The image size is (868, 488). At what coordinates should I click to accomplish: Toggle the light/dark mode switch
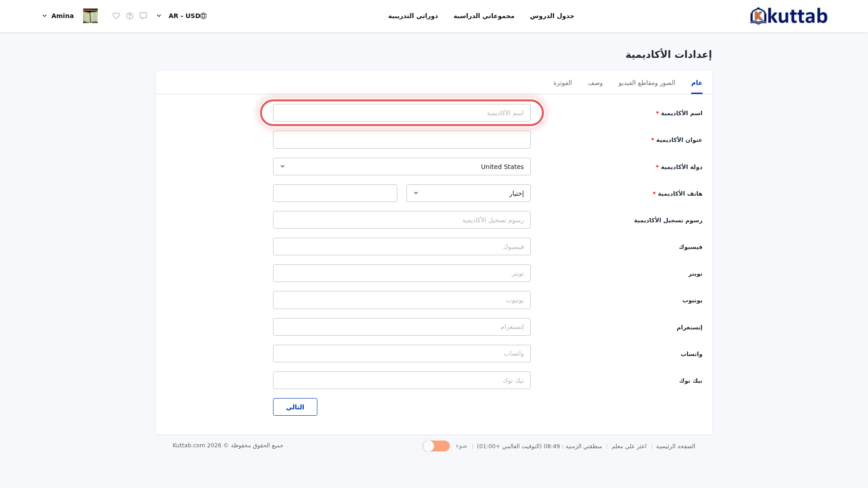[436, 446]
